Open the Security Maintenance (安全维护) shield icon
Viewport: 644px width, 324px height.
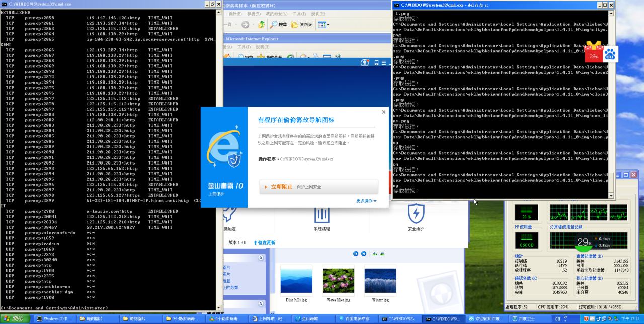pos(416,214)
